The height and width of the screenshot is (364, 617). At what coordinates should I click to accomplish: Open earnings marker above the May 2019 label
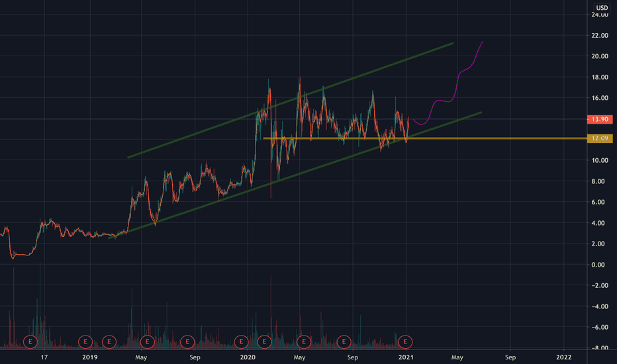pyautogui.click(x=147, y=341)
